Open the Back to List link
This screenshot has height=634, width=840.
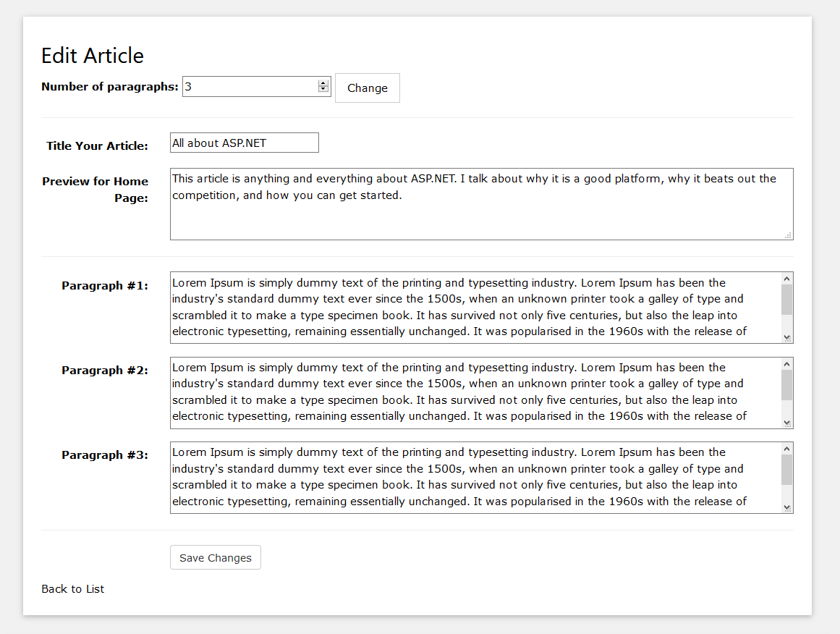(x=73, y=588)
